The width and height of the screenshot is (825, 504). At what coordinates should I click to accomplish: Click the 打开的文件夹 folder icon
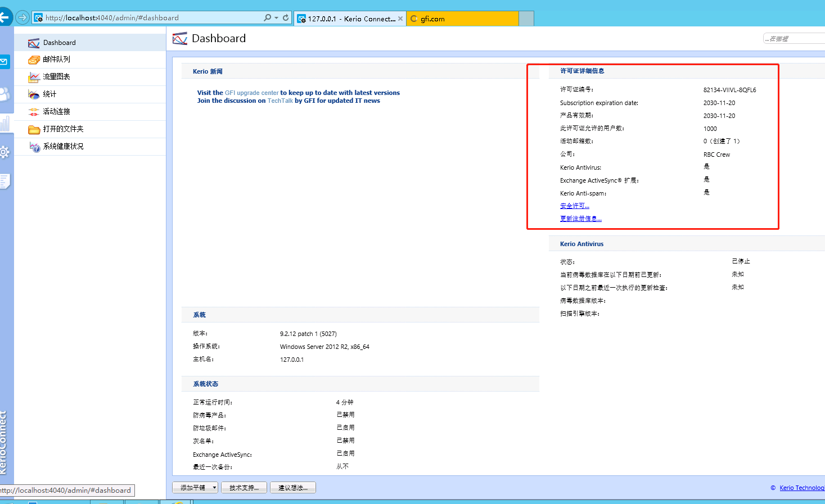tap(34, 129)
